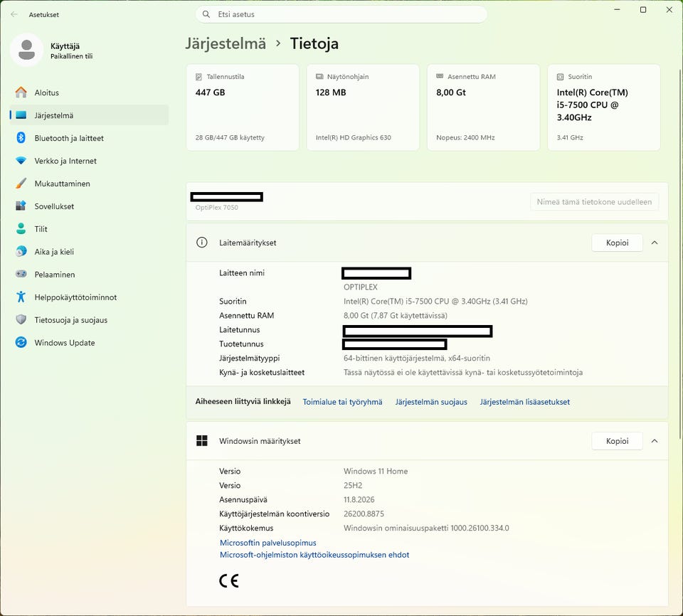Click the Tilit person icon
Viewport: 683px width, 616px height.
tap(21, 229)
